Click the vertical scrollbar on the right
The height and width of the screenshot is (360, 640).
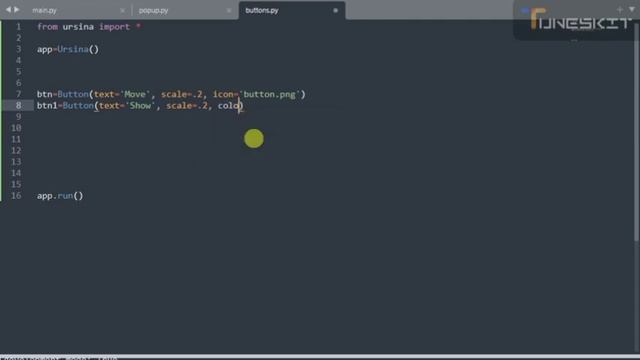pyautogui.click(x=637, y=131)
